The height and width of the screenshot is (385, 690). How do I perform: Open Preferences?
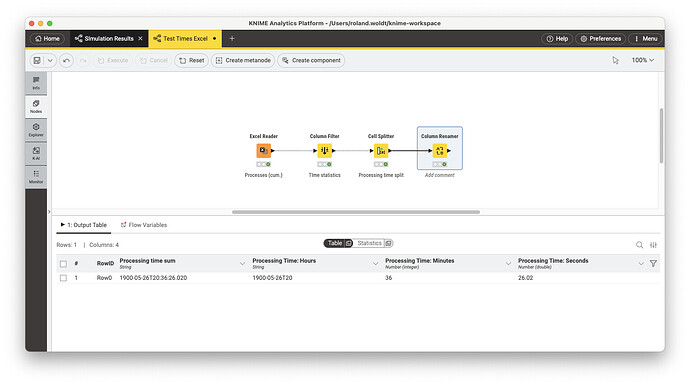tap(601, 39)
